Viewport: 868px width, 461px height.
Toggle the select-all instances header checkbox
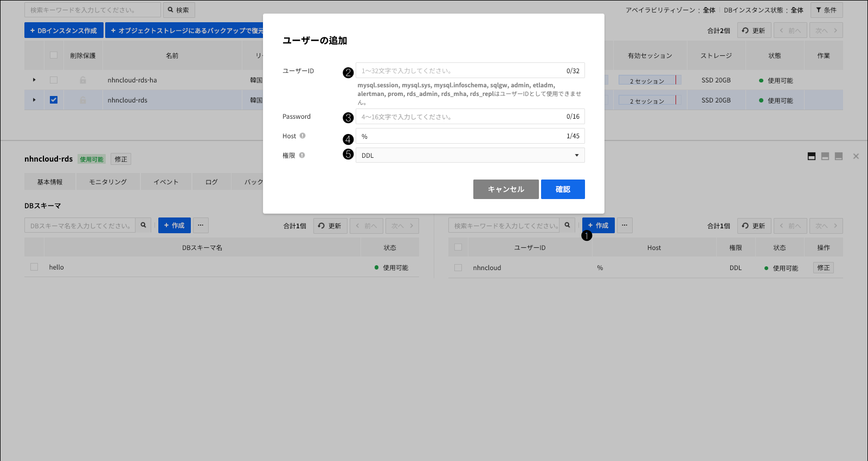coord(54,55)
